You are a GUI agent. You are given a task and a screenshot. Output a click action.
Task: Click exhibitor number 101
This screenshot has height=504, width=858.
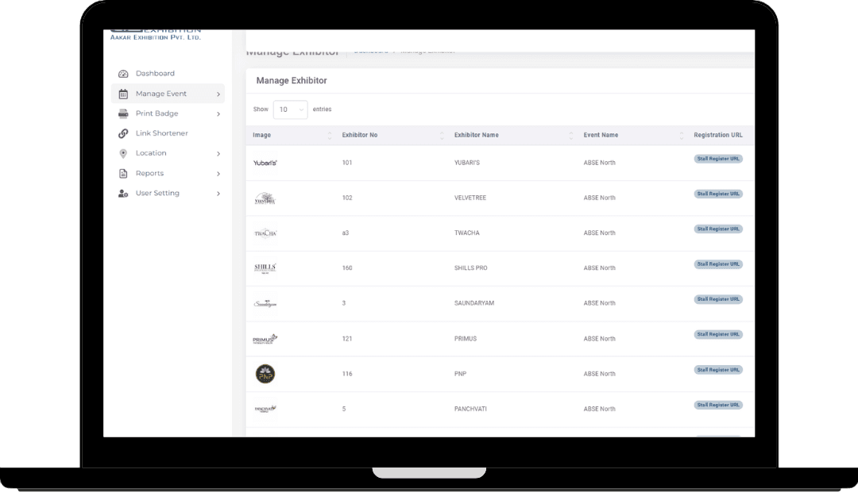[x=347, y=163]
